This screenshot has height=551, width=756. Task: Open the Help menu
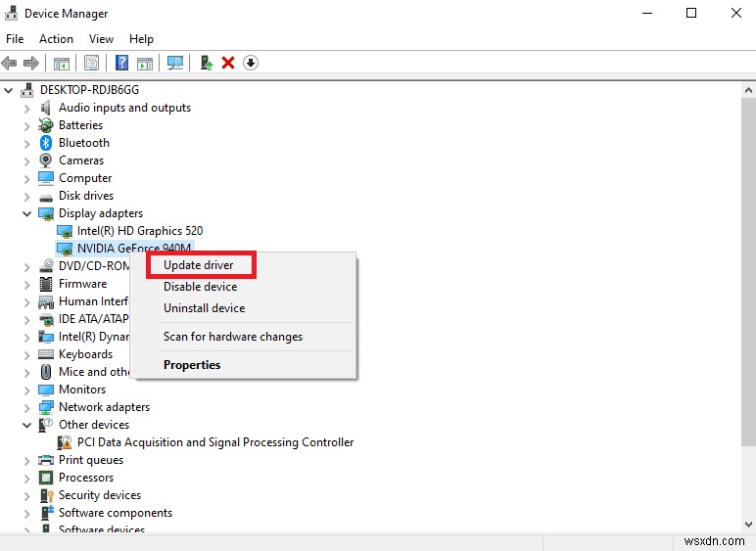point(141,39)
